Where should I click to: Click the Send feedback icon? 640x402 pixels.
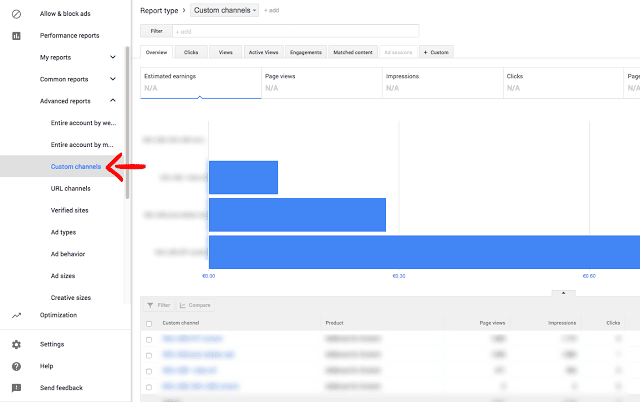[16, 388]
